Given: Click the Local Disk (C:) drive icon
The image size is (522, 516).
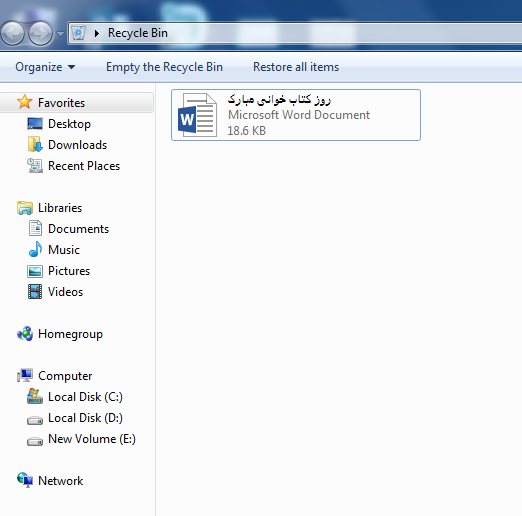Looking at the screenshot, I should pyautogui.click(x=35, y=396).
